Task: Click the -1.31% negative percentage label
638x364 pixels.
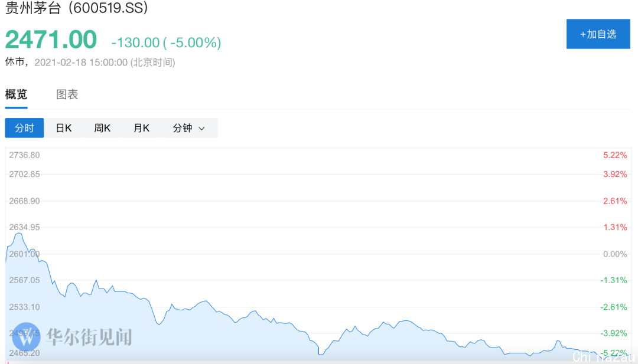Action: (614, 280)
